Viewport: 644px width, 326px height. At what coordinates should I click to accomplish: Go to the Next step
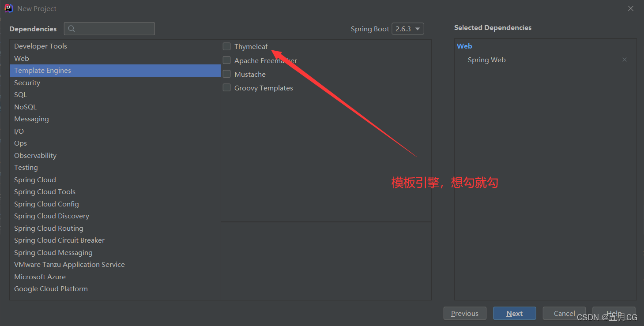pyautogui.click(x=515, y=313)
